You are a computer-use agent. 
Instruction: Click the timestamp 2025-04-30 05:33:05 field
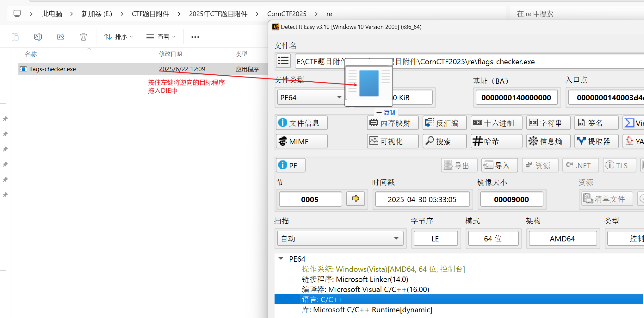click(422, 199)
